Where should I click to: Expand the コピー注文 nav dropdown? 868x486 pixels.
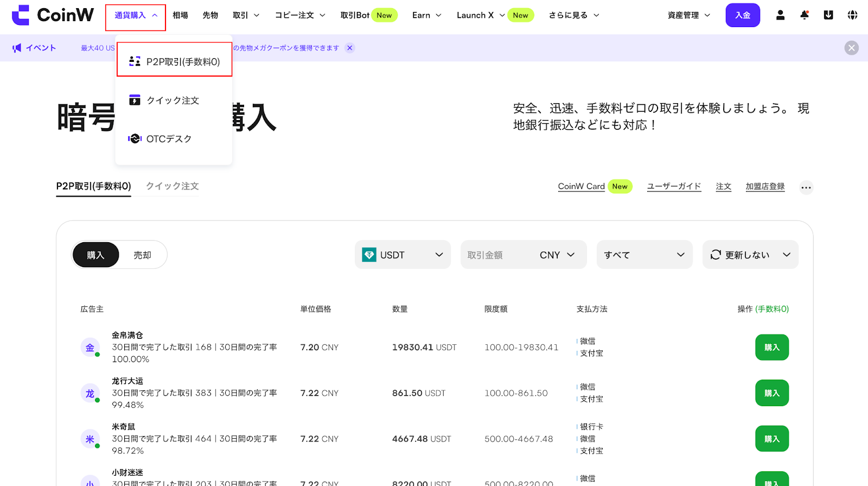click(300, 15)
